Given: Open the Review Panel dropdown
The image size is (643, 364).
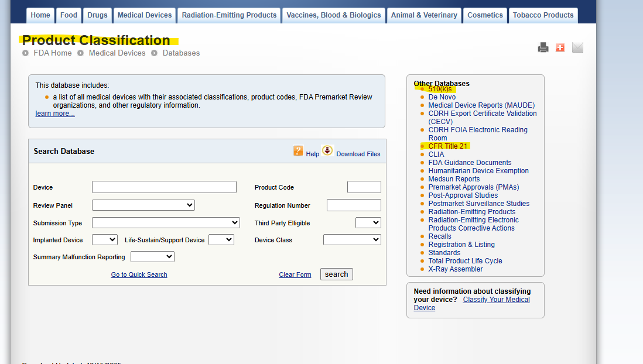Looking at the screenshot, I should coord(143,205).
